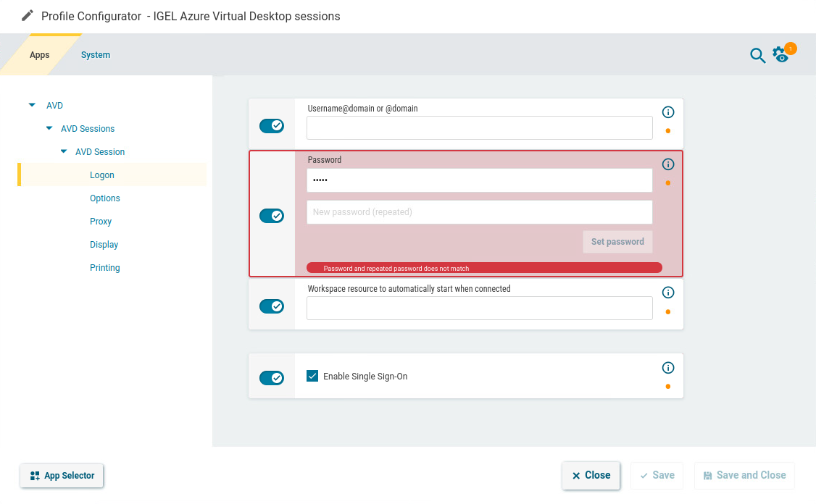
Task: Collapse the AVD Session node
Action: pos(64,151)
